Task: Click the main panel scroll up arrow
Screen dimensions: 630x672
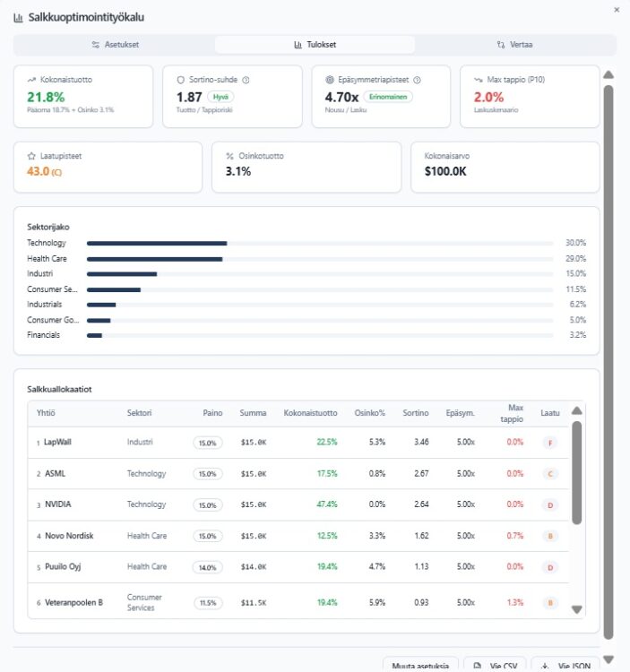Action: 608,75
